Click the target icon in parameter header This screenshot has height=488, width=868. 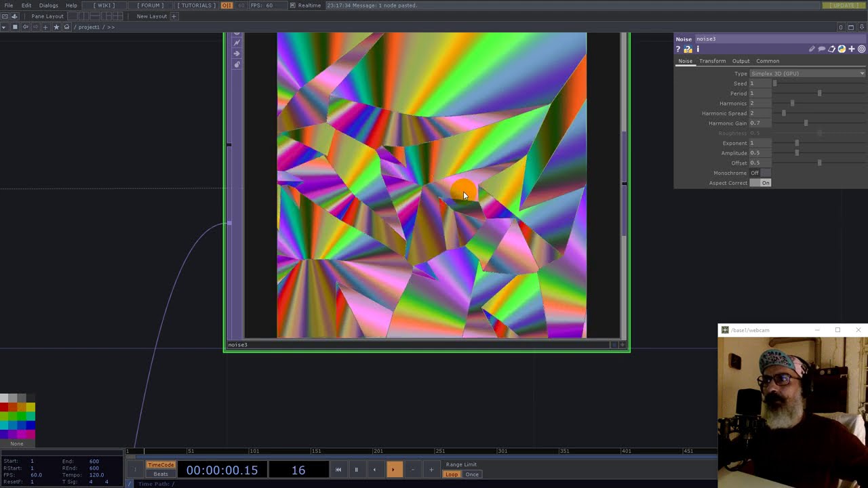click(862, 49)
